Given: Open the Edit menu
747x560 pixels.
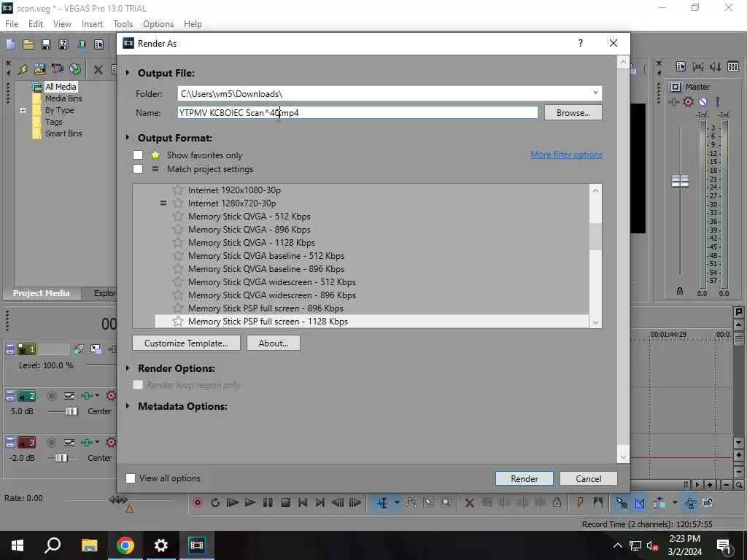Looking at the screenshot, I should [36, 24].
